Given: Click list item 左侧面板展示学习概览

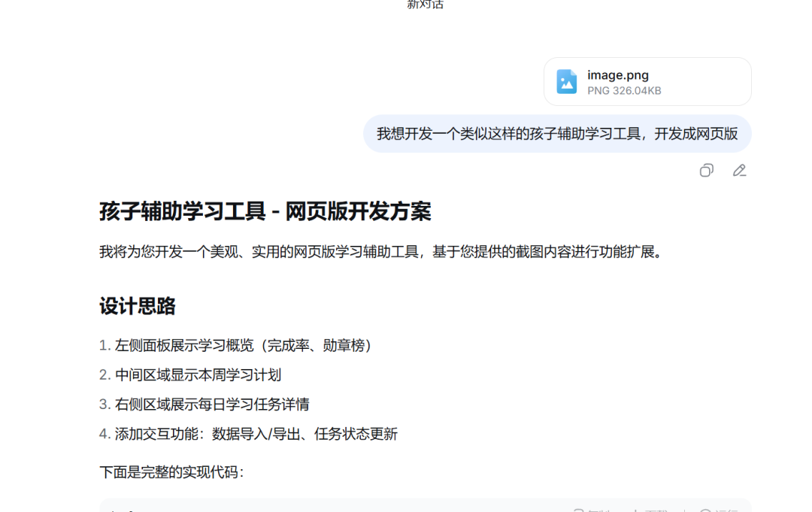Looking at the screenshot, I should [x=243, y=346].
